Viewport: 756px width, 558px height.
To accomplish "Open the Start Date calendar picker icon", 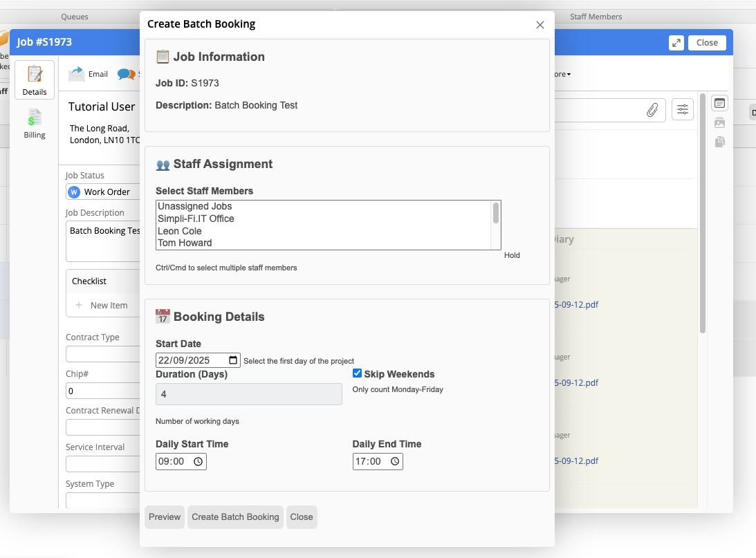I will point(233,360).
